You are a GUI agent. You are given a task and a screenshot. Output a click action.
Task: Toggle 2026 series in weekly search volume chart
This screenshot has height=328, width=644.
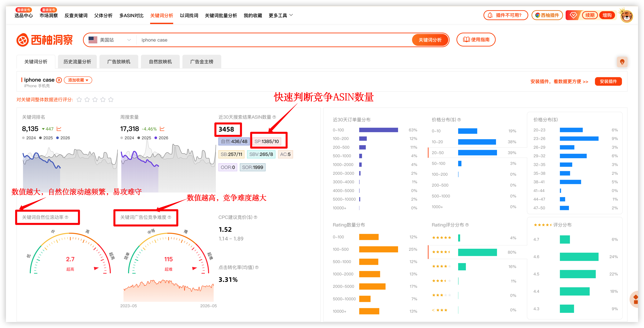tap(161, 138)
